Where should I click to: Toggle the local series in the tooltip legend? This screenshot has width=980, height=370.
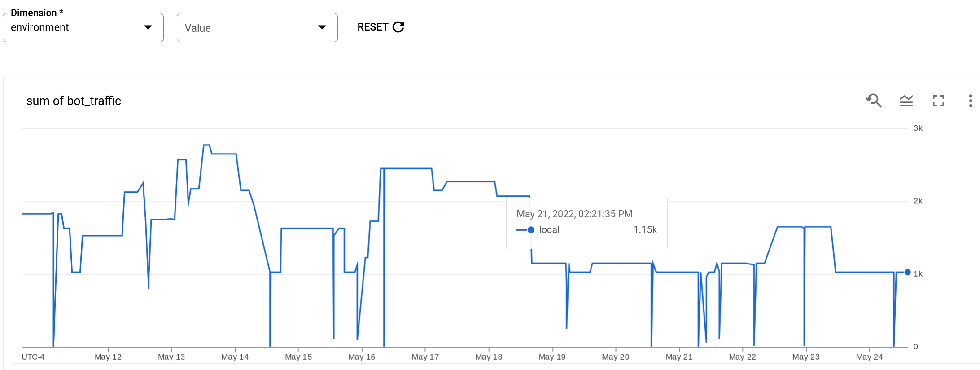550,229
